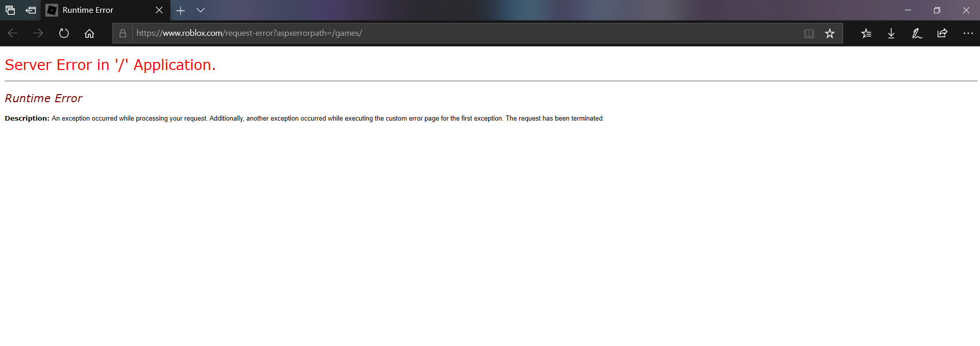Go forward to next page

pyautogui.click(x=38, y=33)
